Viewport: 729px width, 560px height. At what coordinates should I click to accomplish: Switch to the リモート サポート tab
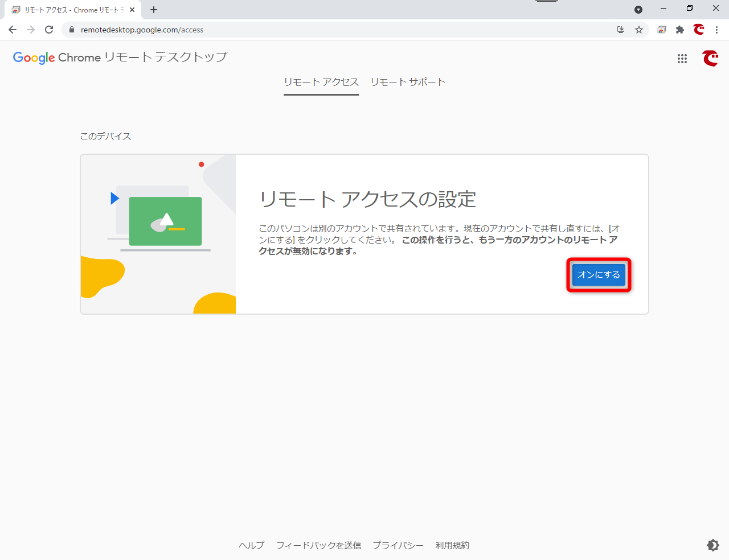(x=408, y=82)
